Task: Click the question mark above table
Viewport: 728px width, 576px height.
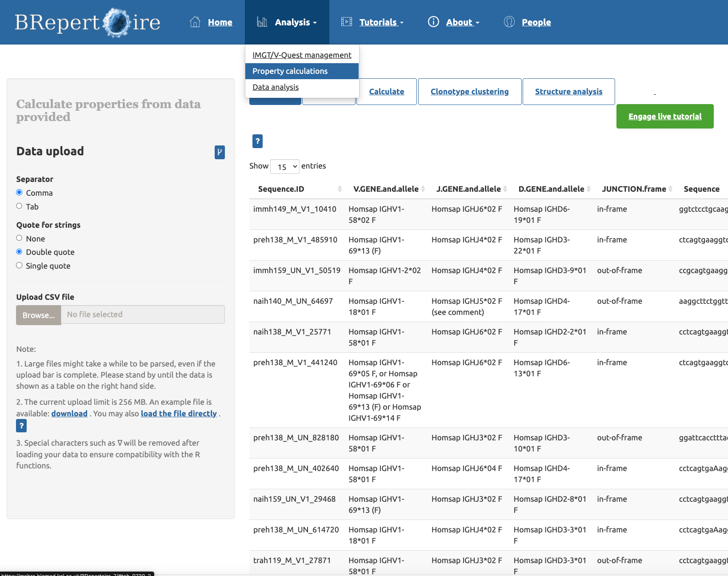Action: [x=257, y=141]
